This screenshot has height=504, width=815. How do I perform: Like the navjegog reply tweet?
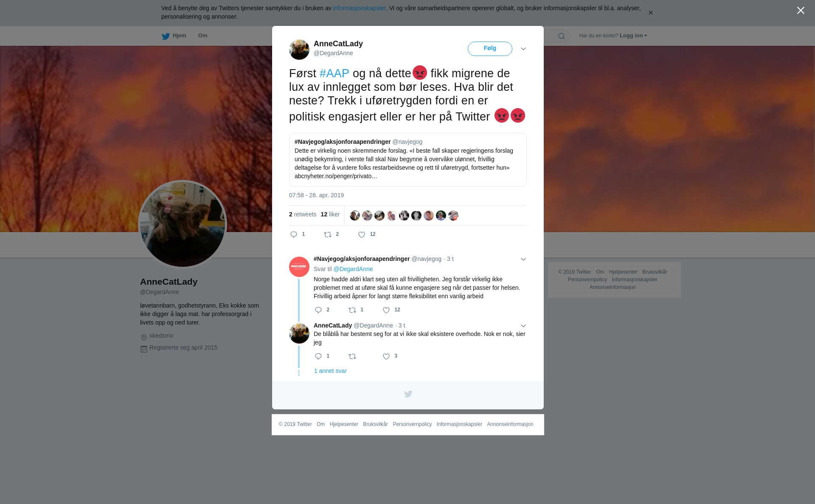click(386, 310)
